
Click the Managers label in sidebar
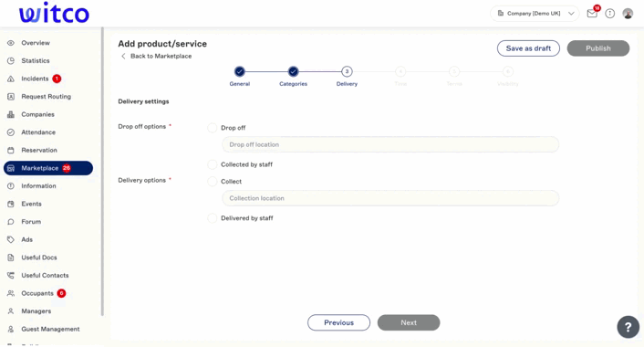tap(36, 311)
